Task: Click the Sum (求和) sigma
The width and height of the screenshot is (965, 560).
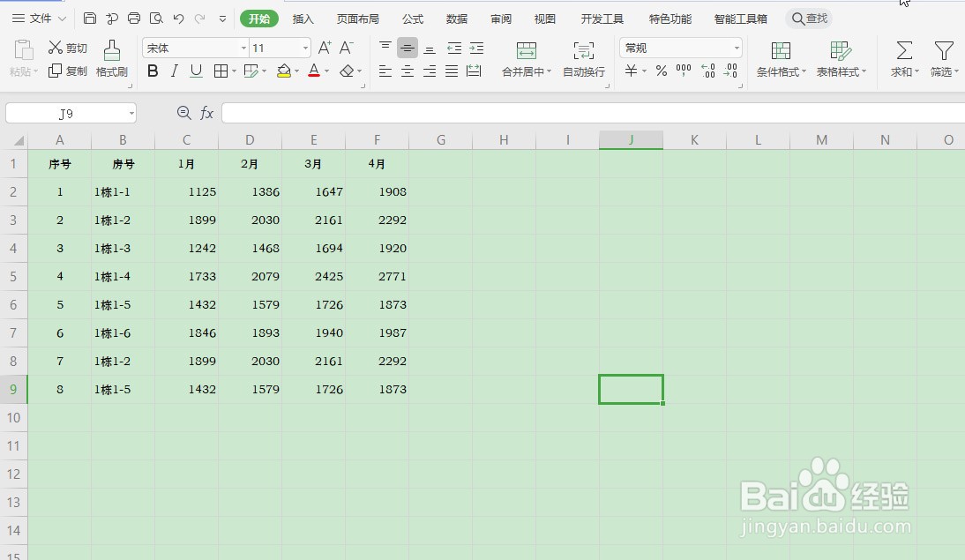Action: 904,59
